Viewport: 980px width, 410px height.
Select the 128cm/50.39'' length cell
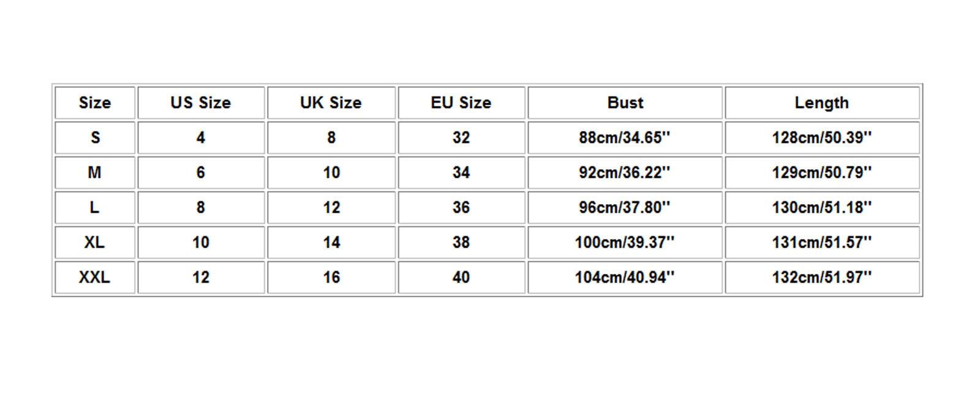(x=822, y=137)
